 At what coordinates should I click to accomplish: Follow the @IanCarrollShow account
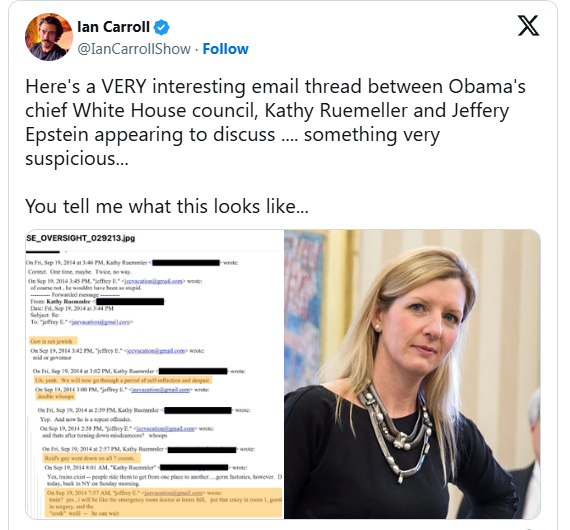tap(225, 49)
